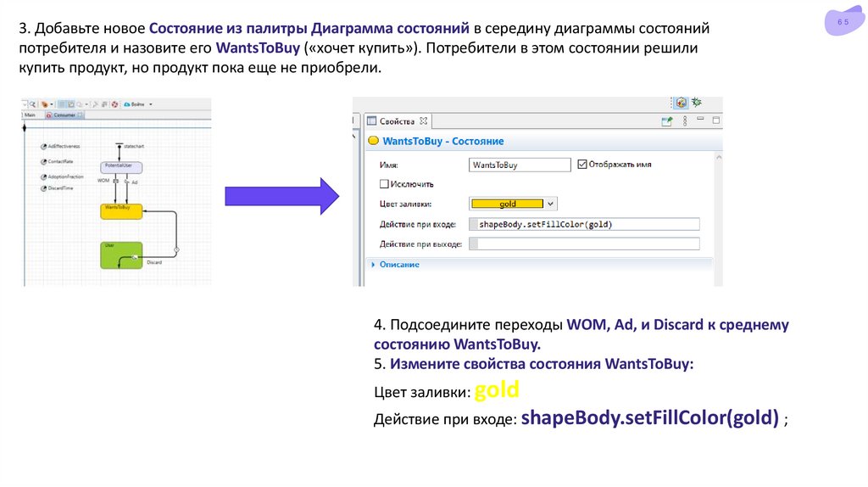Click the Ad transition icon
868x487 pixels.
click(127, 182)
